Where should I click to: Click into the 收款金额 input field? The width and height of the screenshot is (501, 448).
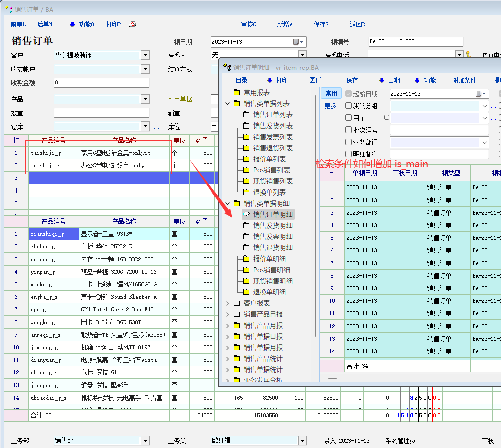[x=101, y=83]
